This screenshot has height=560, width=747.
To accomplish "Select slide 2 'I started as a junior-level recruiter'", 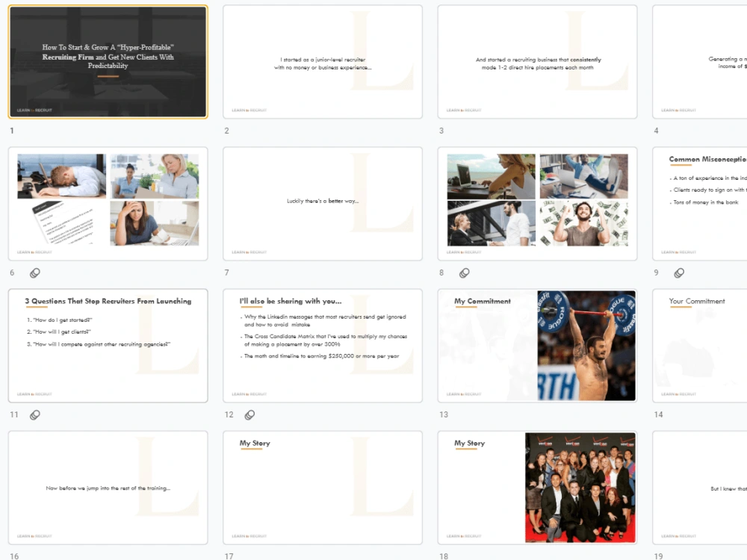I will [323, 62].
